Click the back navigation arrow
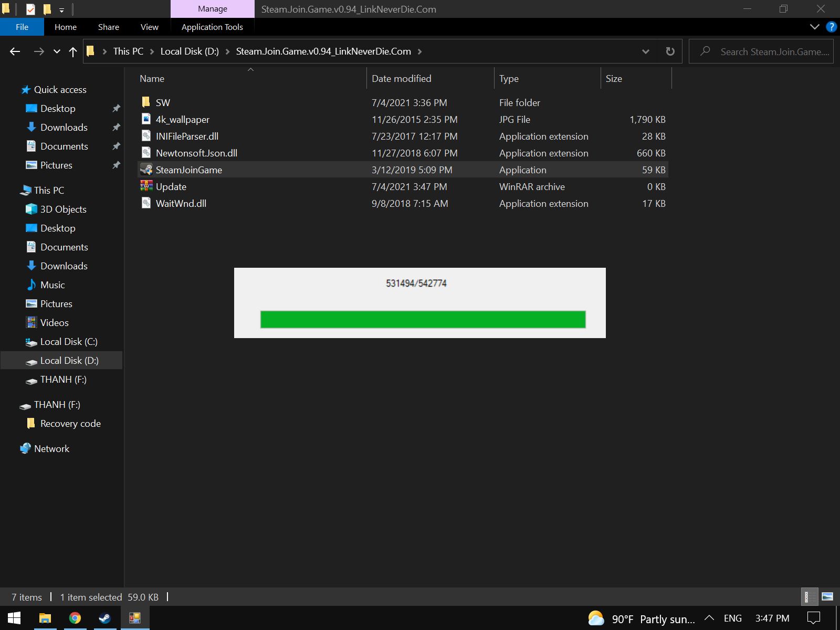840x630 pixels. 15,51
